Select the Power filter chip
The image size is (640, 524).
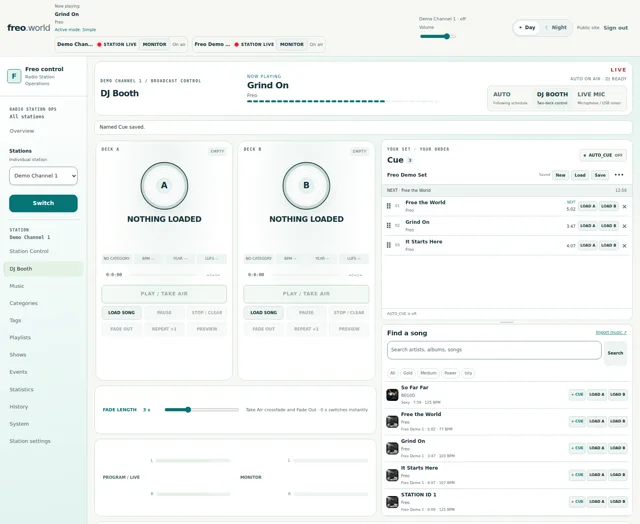pos(450,373)
